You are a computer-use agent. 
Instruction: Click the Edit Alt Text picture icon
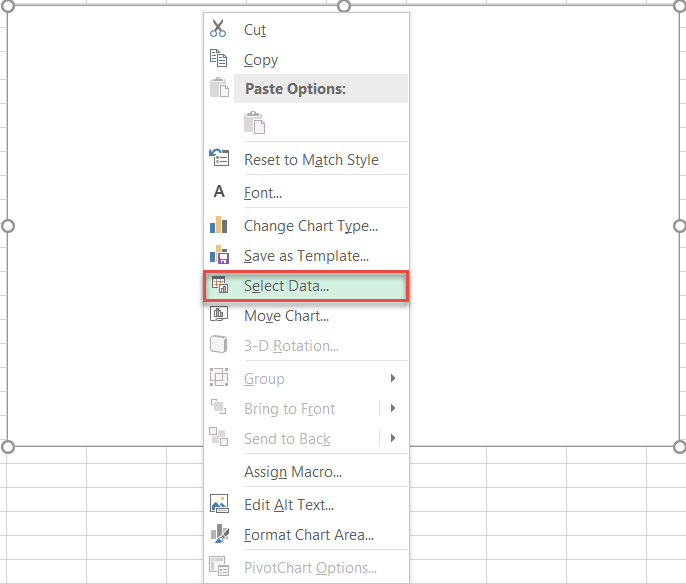219,504
